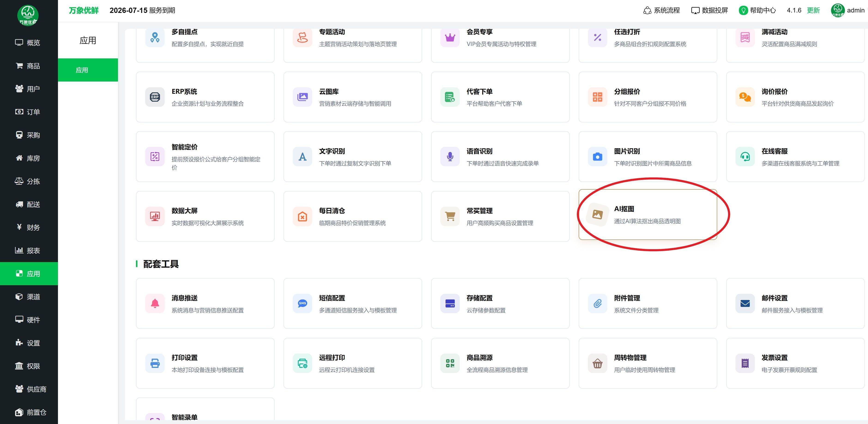
Task: Click the 任选打折 card title
Action: click(x=627, y=32)
